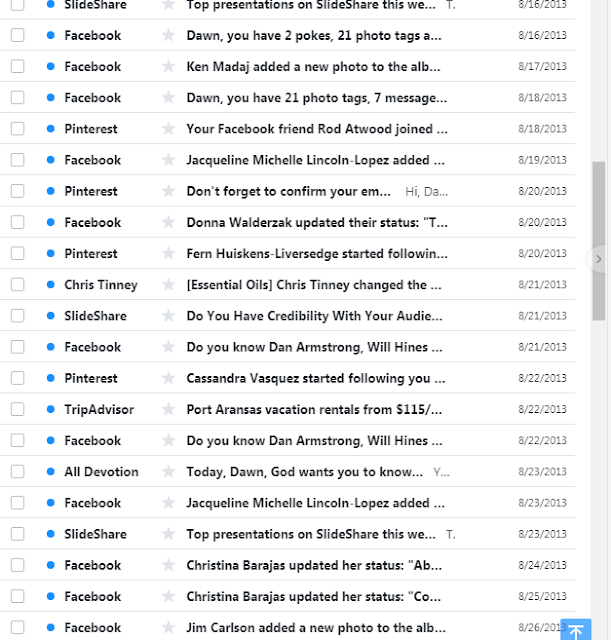Click unread dot on All Devotion email

51,471
